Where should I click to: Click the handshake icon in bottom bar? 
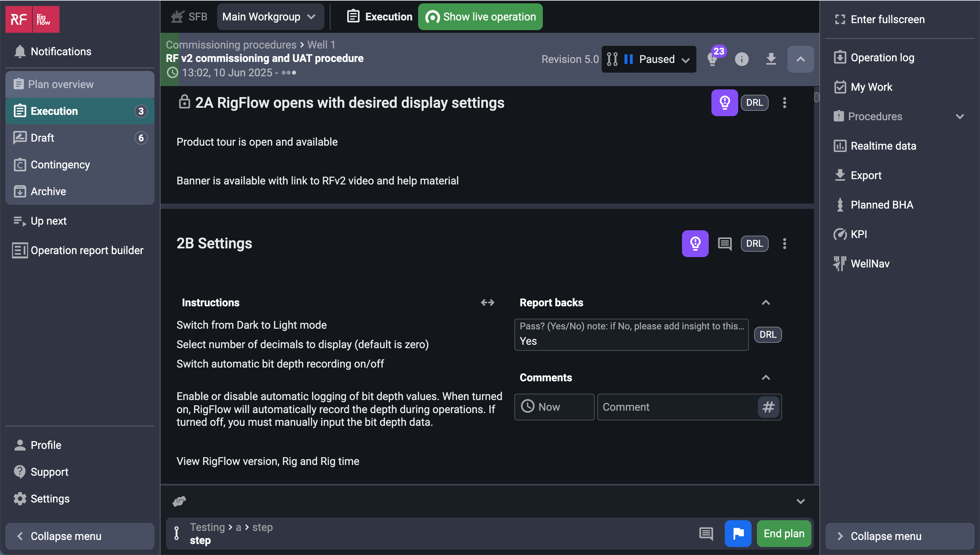coord(179,501)
